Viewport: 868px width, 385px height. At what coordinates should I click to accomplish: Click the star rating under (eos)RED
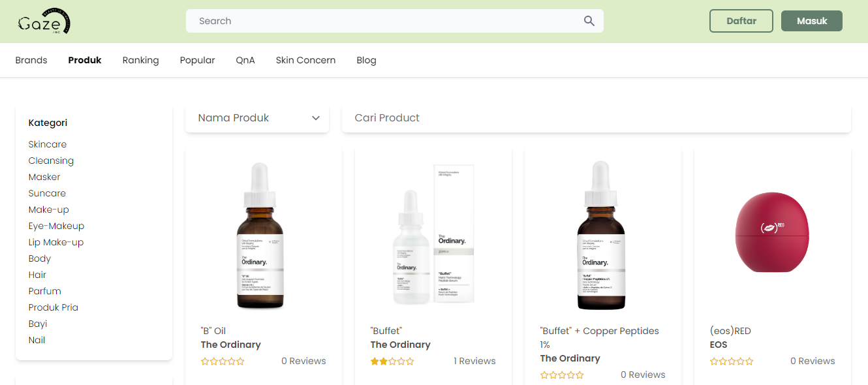click(732, 361)
